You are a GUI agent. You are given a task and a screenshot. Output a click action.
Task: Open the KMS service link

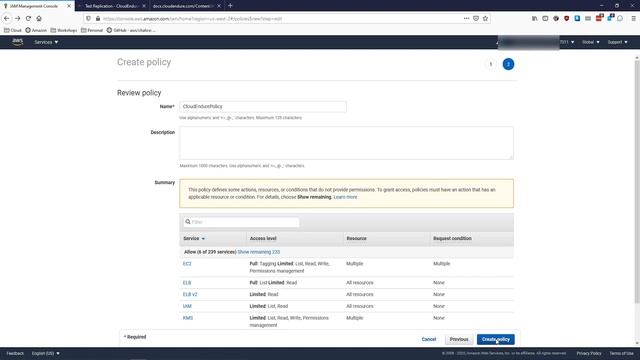(188, 318)
